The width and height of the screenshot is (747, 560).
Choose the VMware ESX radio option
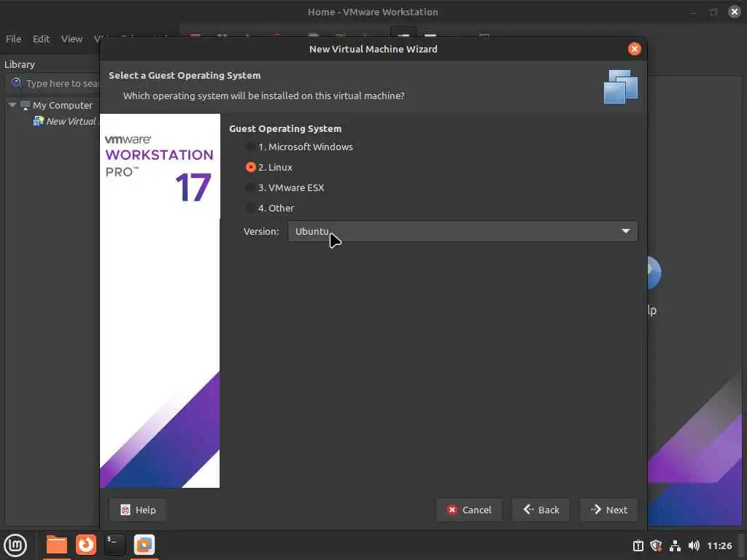(x=285, y=188)
